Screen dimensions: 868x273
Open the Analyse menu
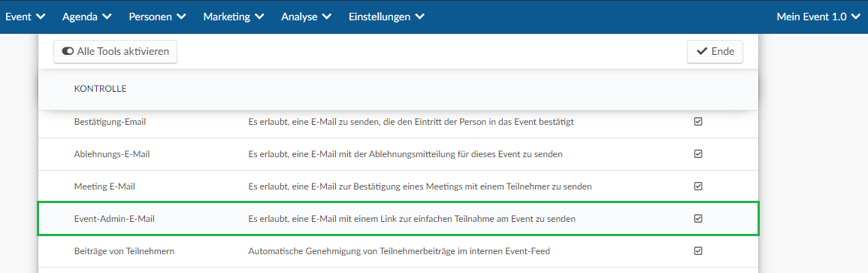tap(306, 17)
